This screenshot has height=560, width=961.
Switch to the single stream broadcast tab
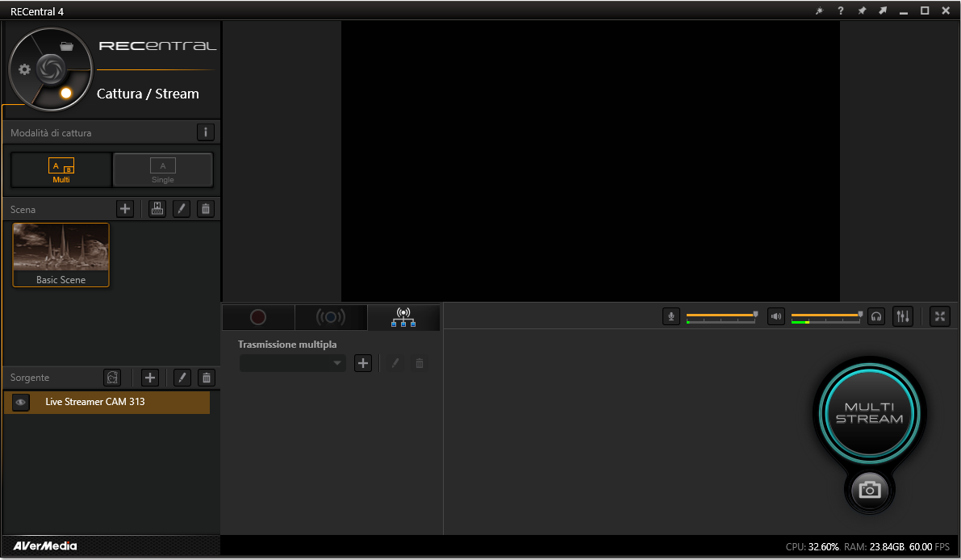pos(331,317)
